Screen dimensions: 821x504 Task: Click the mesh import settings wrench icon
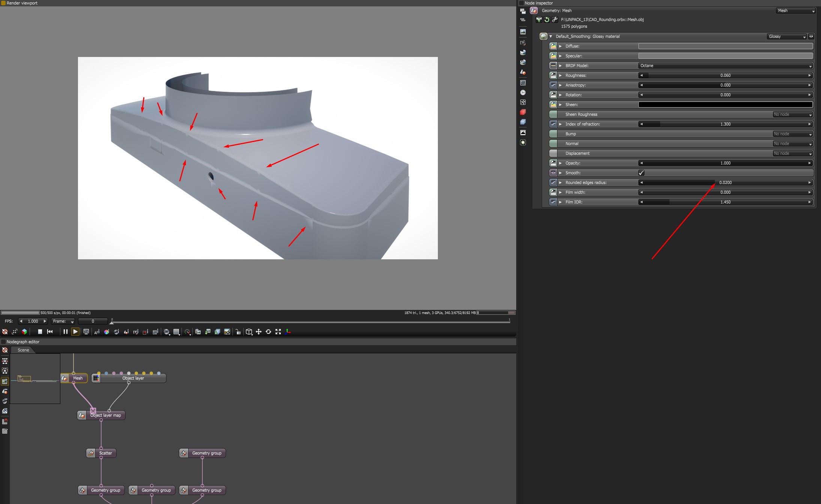point(555,19)
